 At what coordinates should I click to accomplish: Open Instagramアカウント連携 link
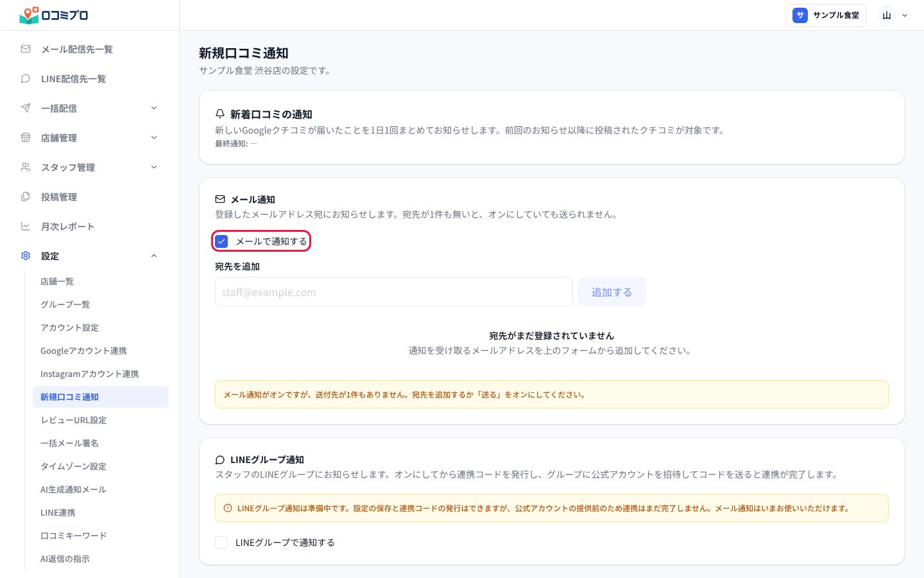[101, 374]
